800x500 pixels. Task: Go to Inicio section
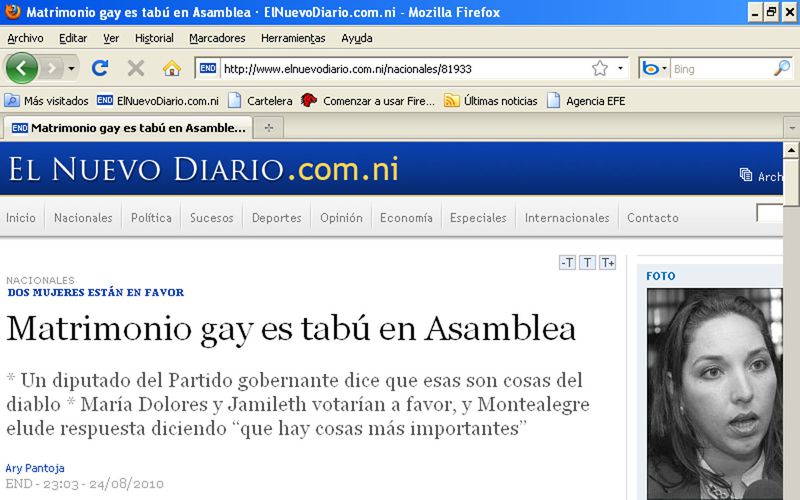pos(21,218)
